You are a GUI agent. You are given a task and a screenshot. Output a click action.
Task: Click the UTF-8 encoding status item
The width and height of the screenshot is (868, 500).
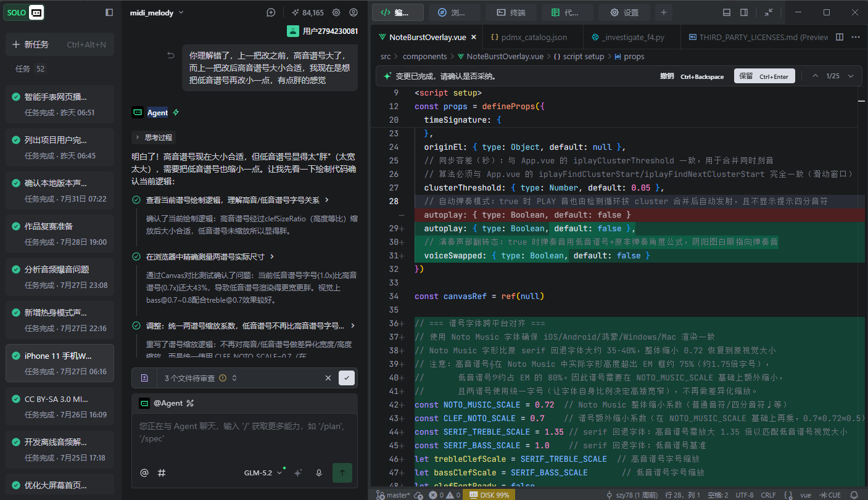tap(744, 495)
